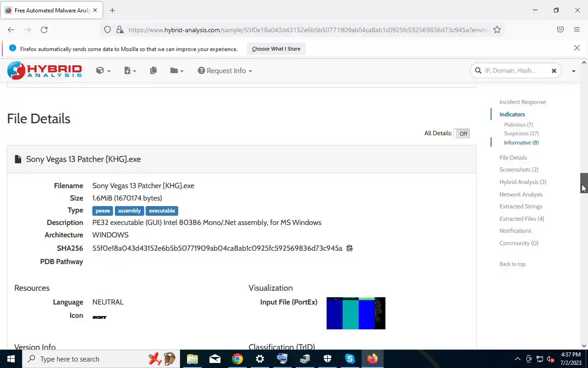
Task: Open the Windows Start menu
Action: [11, 359]
